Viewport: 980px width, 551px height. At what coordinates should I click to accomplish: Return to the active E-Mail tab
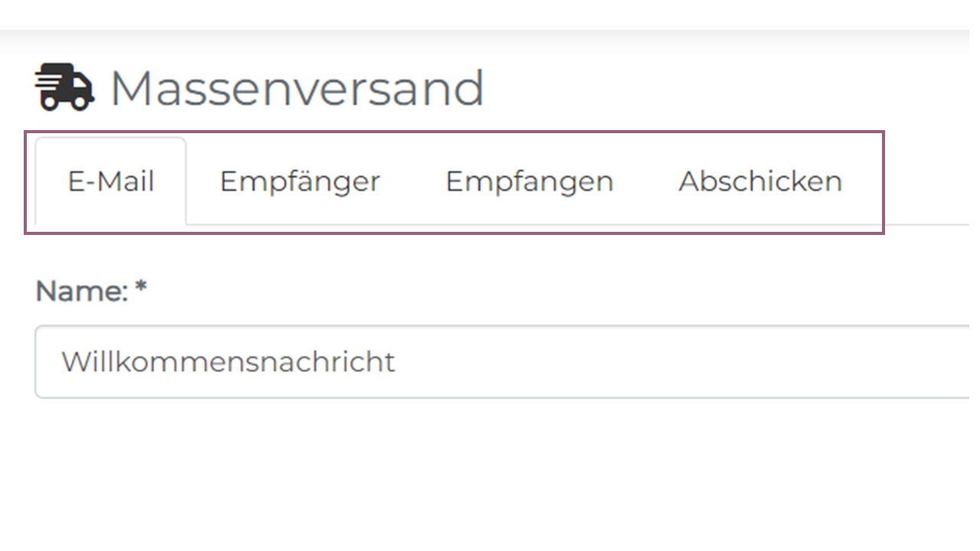111,182
